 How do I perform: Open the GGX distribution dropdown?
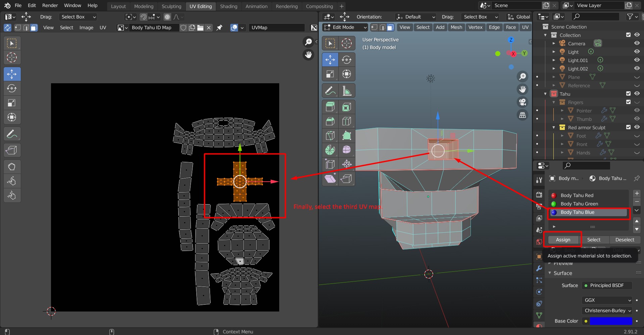pos(607,300)
